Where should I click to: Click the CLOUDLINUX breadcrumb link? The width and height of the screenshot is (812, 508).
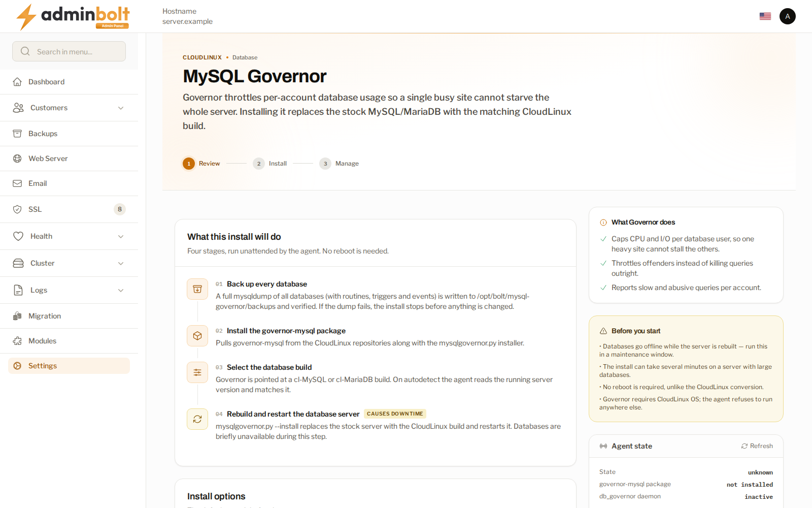pos(202,57)
